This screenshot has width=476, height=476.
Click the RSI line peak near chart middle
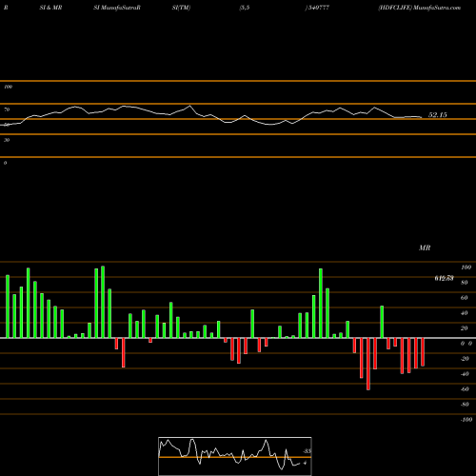pyautogui.click(x=190, y=106)
